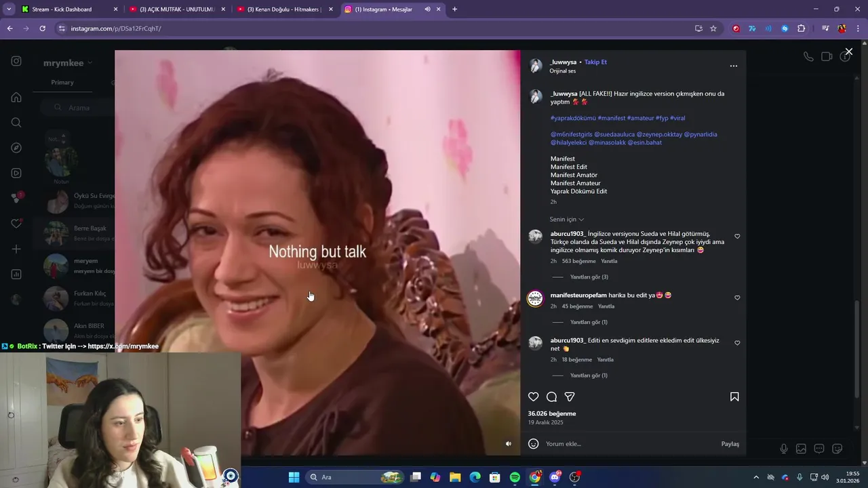Screen dimensions: 868x488
Task: Start a video call with the camera icon
Action: 827,57
